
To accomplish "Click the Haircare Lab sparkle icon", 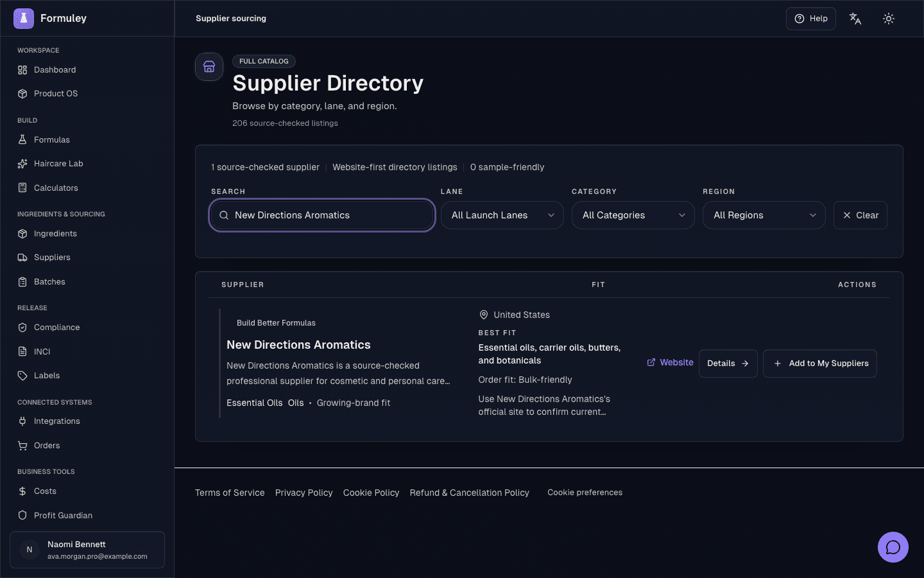I will coord(22,164).
